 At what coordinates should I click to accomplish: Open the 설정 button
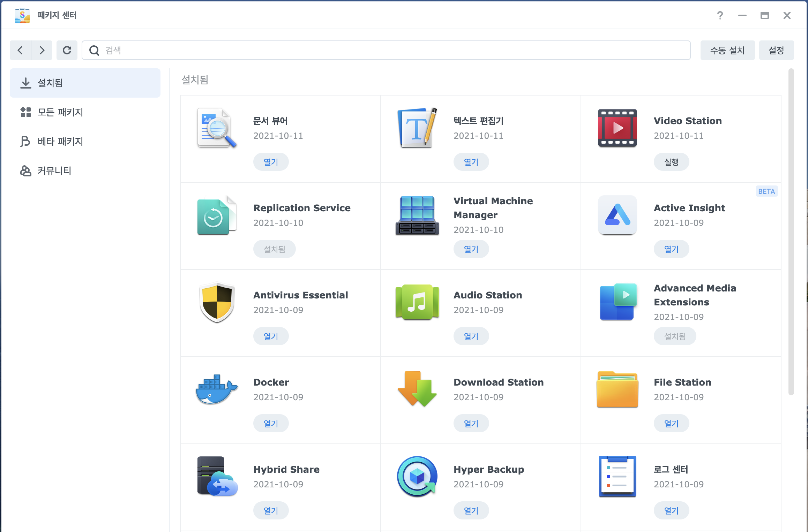click(x=776, y=50)
